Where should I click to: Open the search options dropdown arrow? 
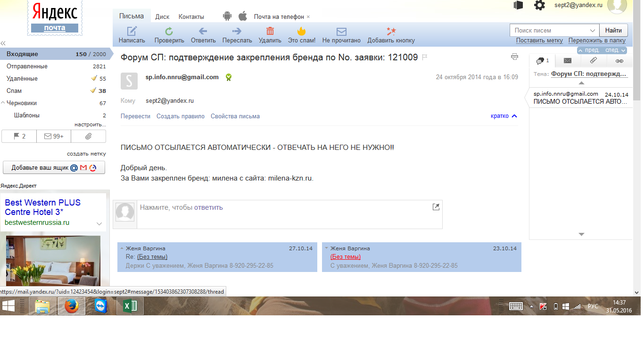(593, 30)
